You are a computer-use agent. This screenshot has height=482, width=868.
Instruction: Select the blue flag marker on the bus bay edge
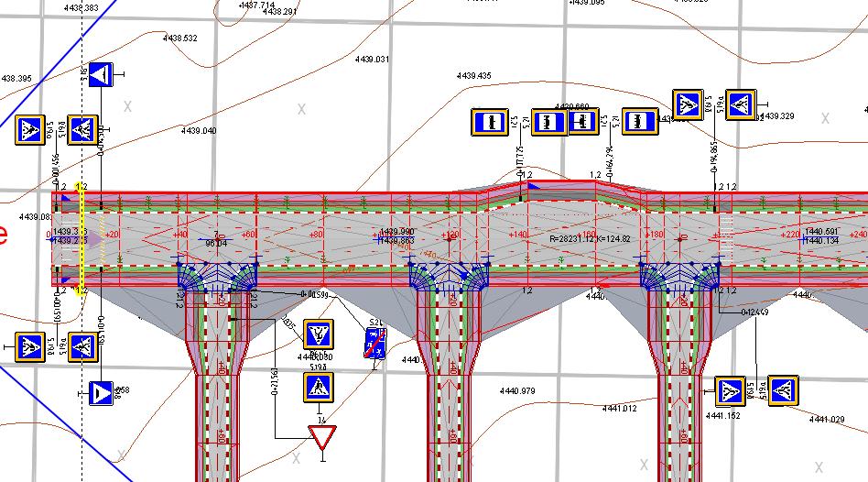[x=534, y=187]
